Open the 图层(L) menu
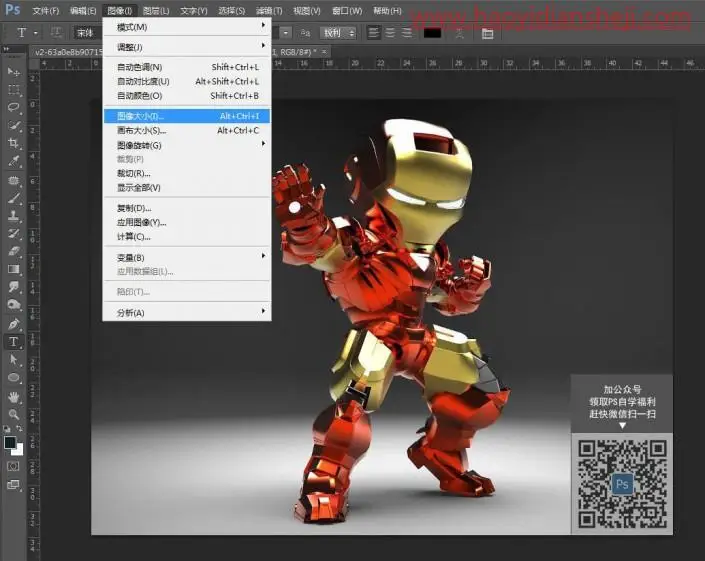The image size is (705, 561). (x=156, y=10)
